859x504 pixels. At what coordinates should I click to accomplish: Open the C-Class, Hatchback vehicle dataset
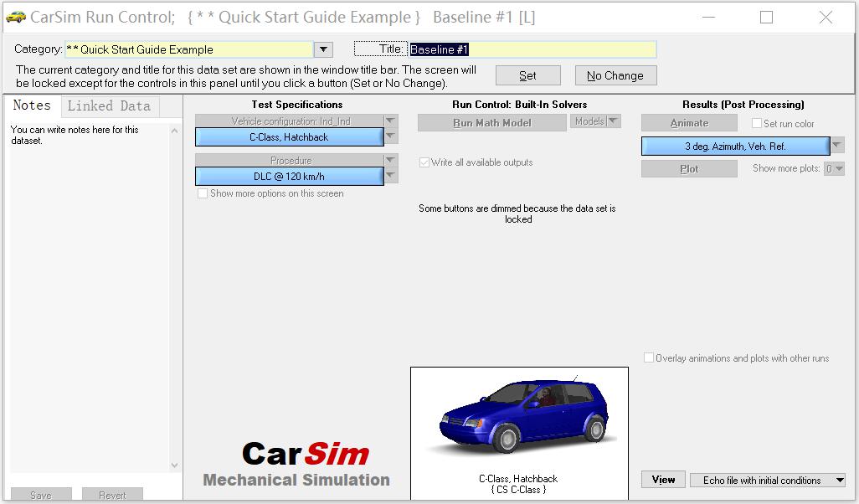tap(291, 136)
